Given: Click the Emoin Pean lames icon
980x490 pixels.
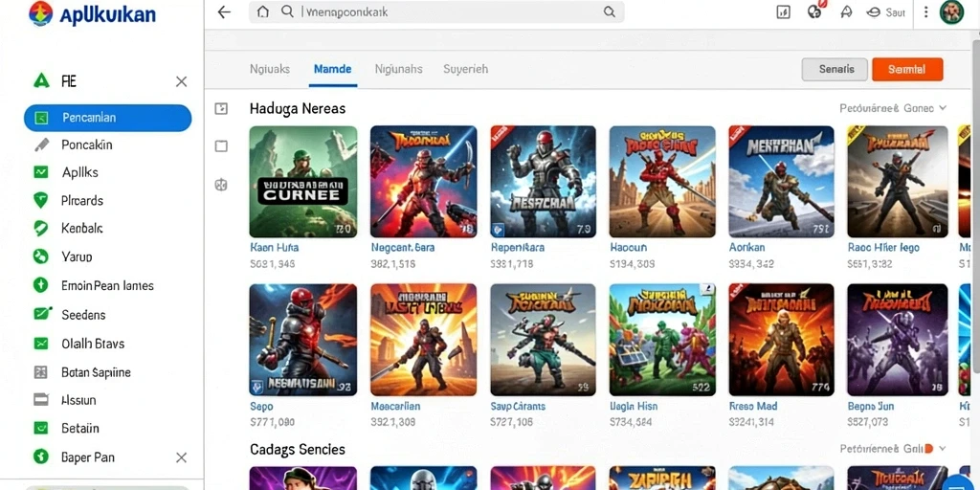Looking at the screenshot, I should [40, 285].
